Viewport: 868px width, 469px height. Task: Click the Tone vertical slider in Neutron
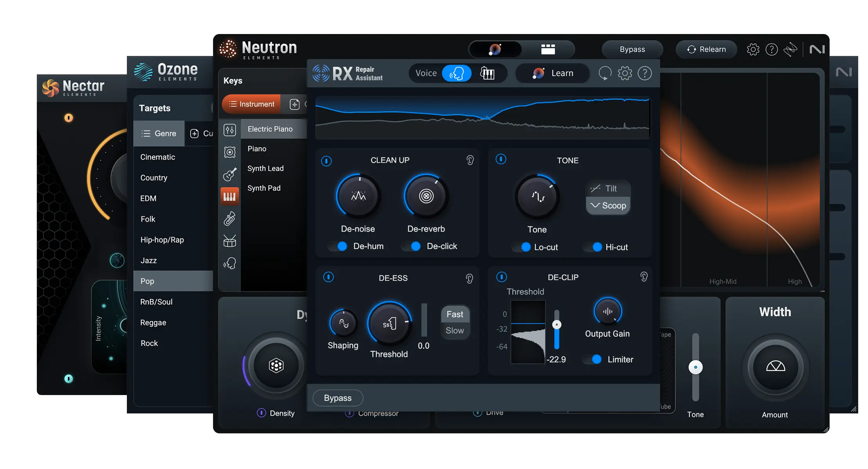coord(695,367)
